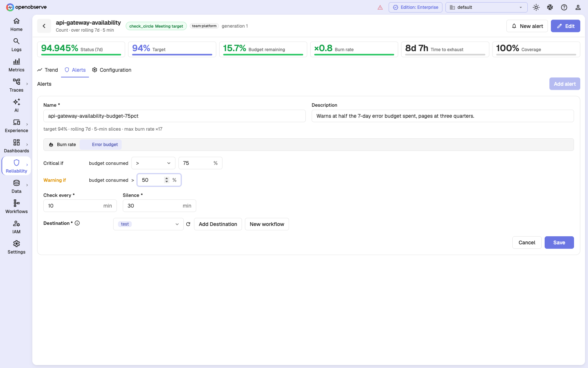Switch to the Trend tab
This screenshot has width=588, height=368.
tap(48, 70)
